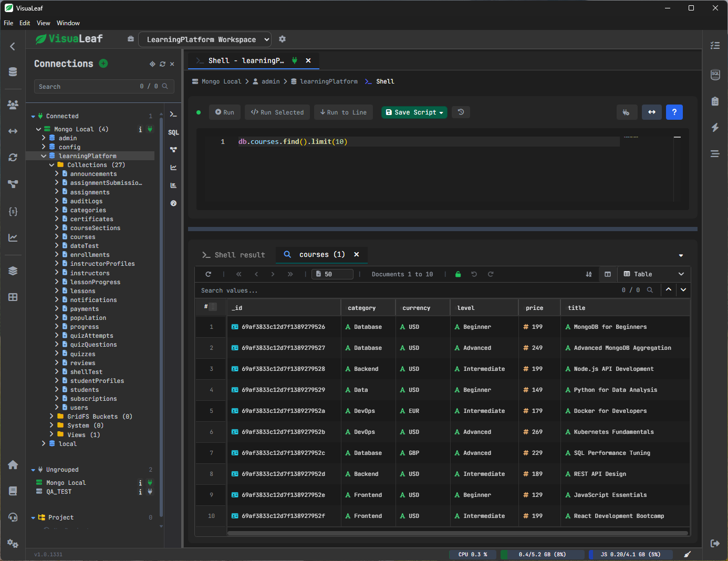Open the Table view mode dropdown
Viewport: 728px width, 561px height.
tap(654, 274)
